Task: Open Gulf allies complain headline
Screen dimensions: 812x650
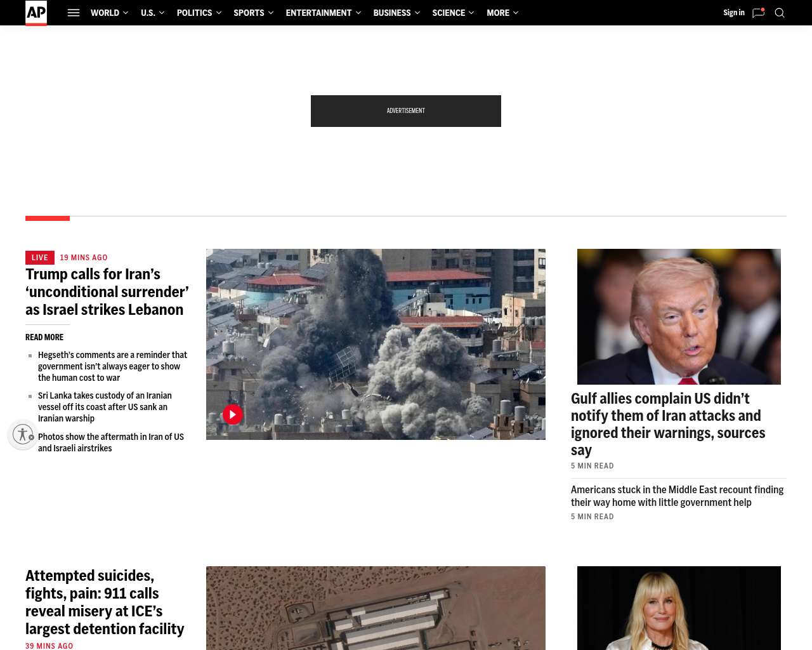Action: click(668, 423)
